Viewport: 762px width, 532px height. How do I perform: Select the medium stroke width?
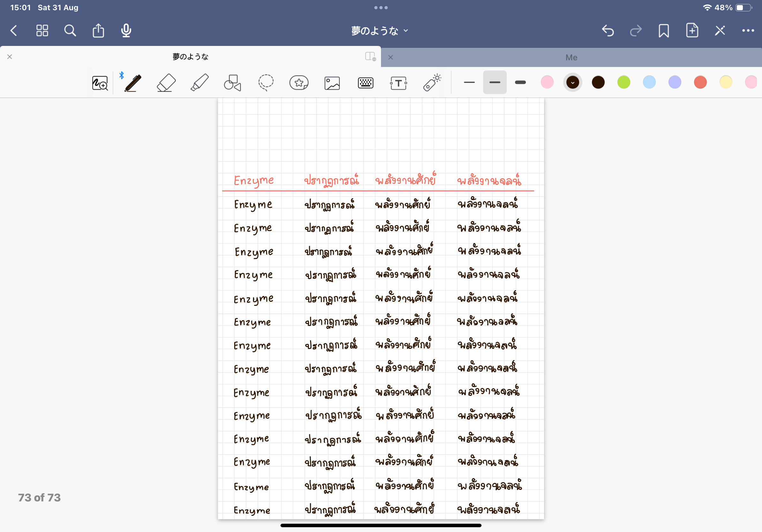tap(495, 82)
